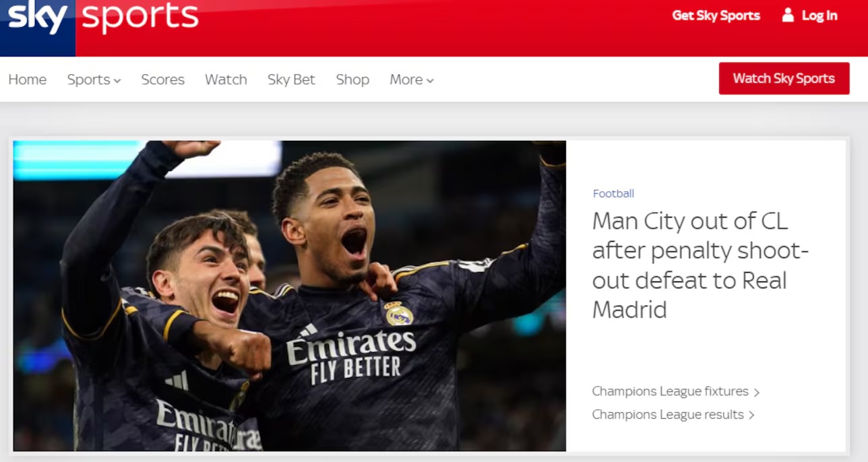The width and height of the screenshot is (868, 462).
Task: Click the user profile icon beside Log In
Action: point(788,15)
